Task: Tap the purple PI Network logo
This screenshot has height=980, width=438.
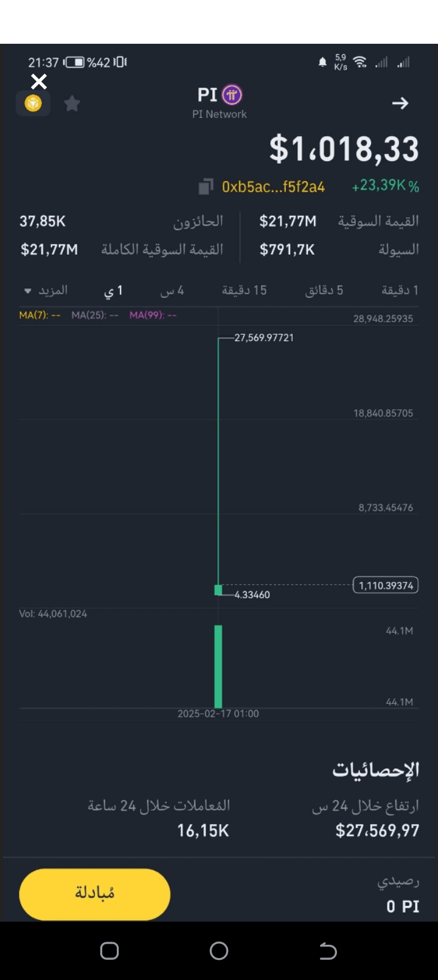Action: [232, 94]
